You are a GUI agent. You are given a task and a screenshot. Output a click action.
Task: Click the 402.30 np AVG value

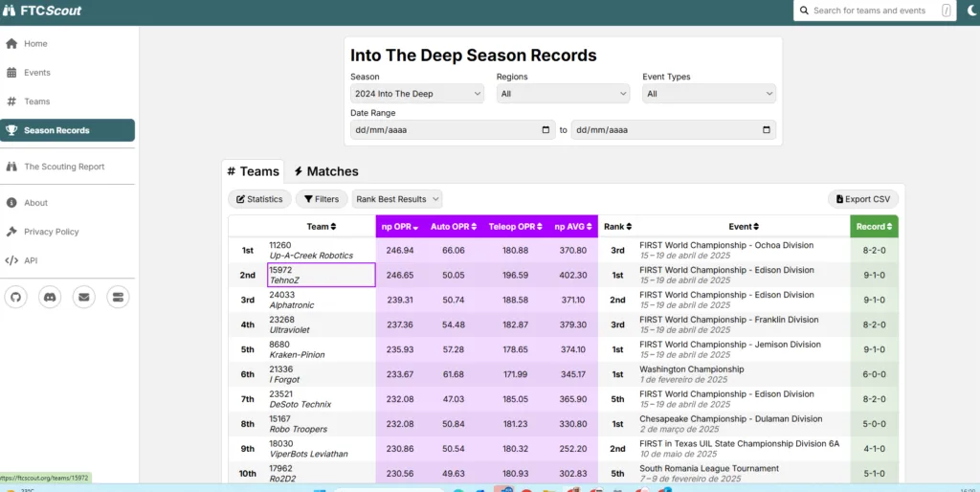click(x=574, y=275)
